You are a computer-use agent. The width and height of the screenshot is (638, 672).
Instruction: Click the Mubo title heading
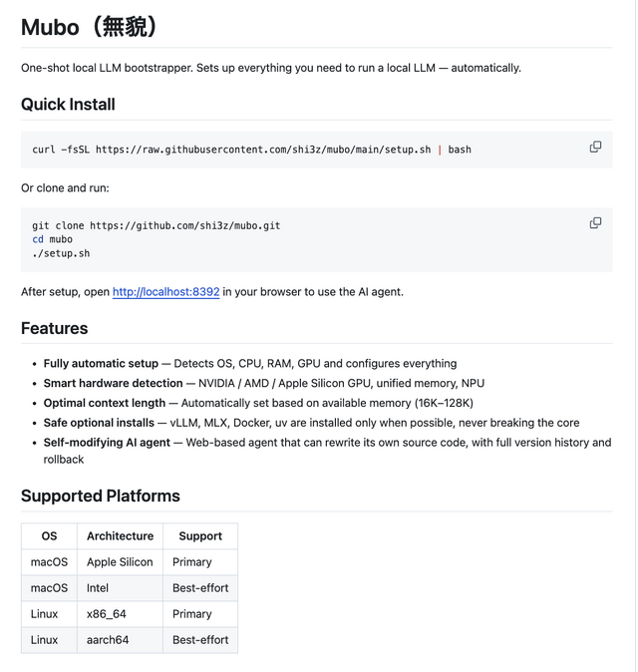click(x=90, y=27)
